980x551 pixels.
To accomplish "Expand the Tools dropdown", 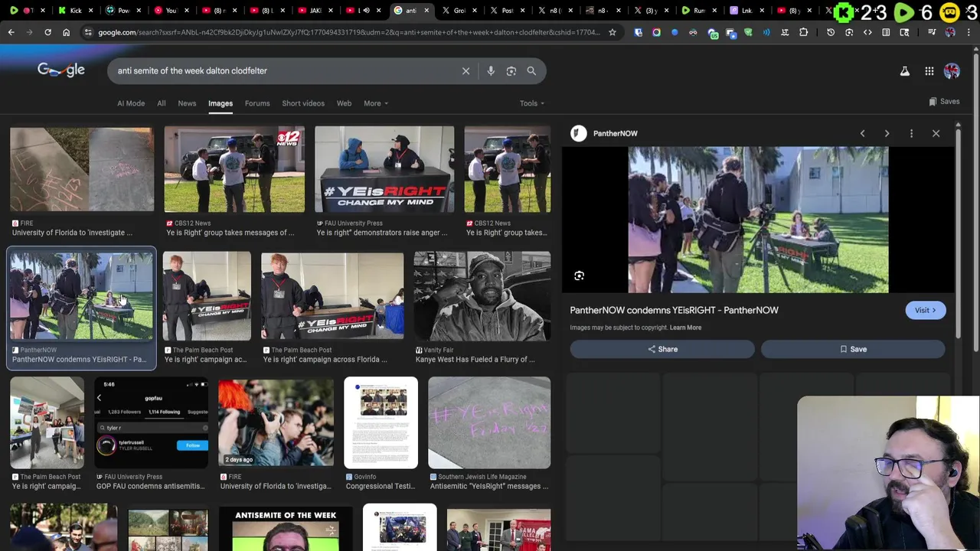I will click(532, 103).
